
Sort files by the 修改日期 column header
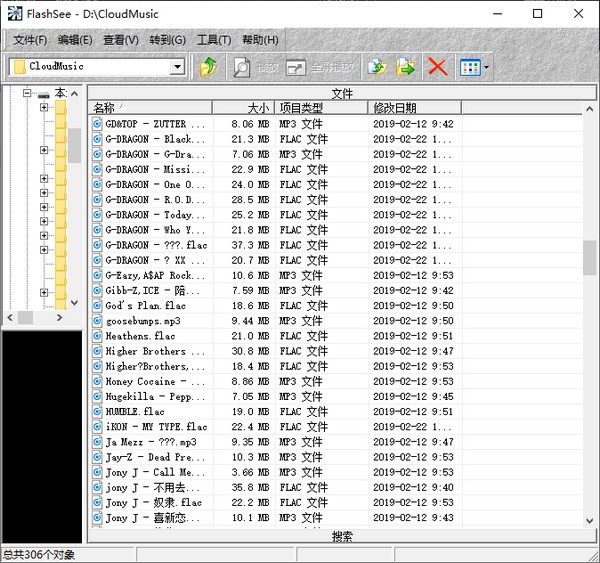pyautogui.click(x=414, y=108)
